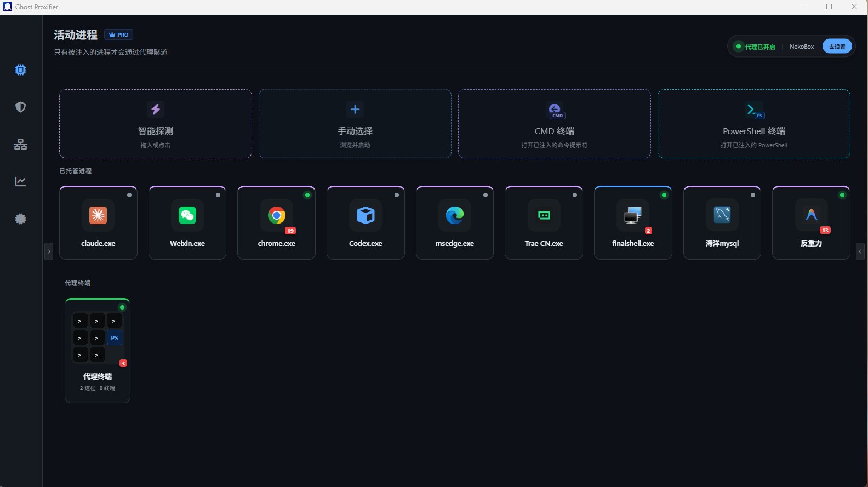Click the lightning icon in 智能探测 card

pos(156,109)
